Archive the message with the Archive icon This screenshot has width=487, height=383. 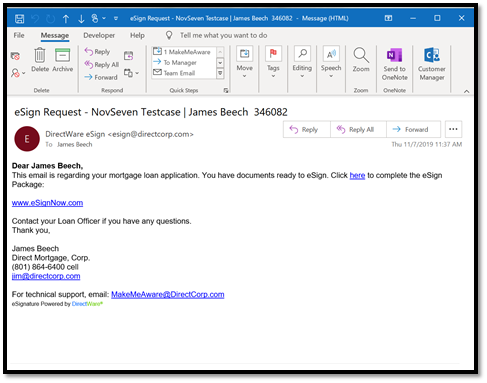click(x=62, y=60)
